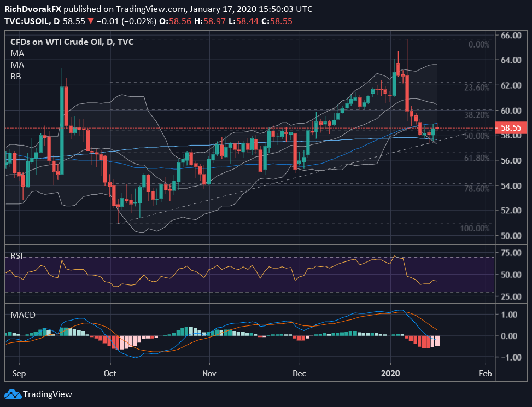This screenshot has height=407, width=532.
Task: Click the 100.00% Fibonacci level label
Action: pyautogui.click(x=475, y=229)
